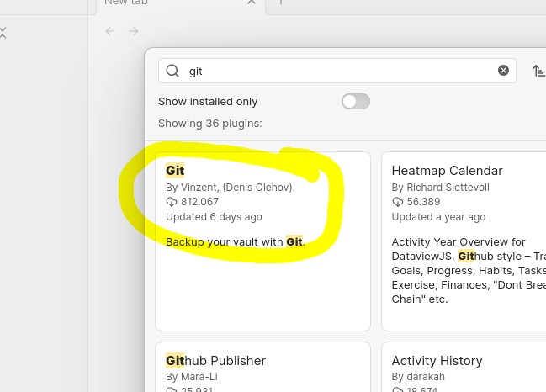Open the Git plugin card
Viewport: 546px width, 392px height.
pyautogui.click(x=262, y=241)
